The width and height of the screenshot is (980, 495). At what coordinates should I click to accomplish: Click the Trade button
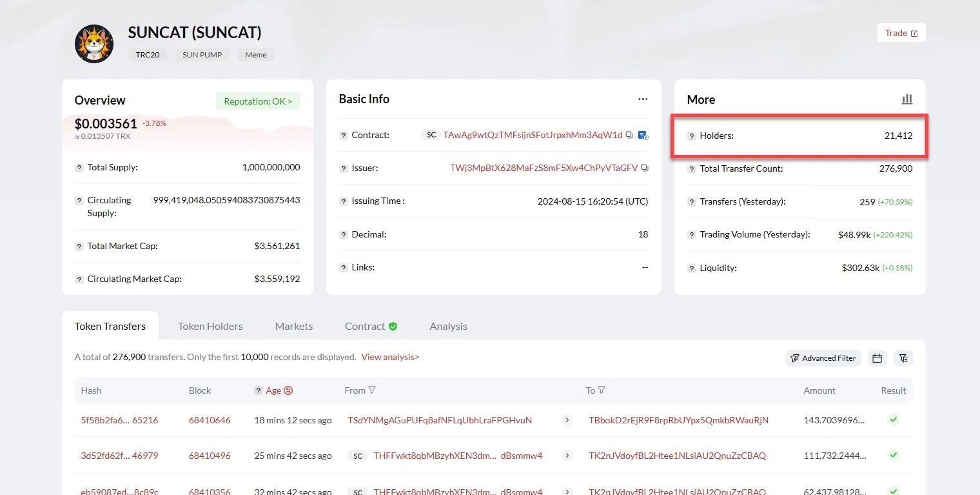click(901, 33)
